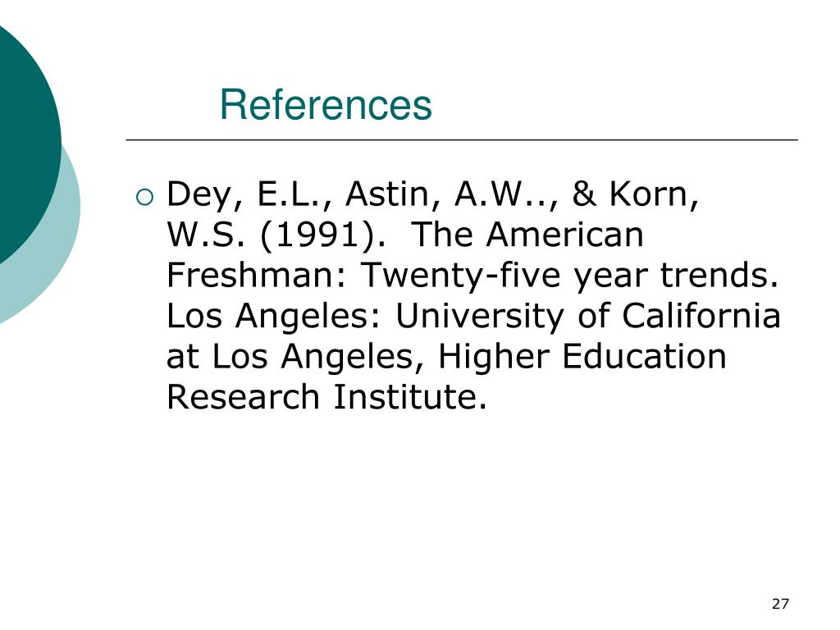Image resolution: width=840 pixels, height=630 pixels.
Task: Click the References slide title
Action: coord(326,104)
